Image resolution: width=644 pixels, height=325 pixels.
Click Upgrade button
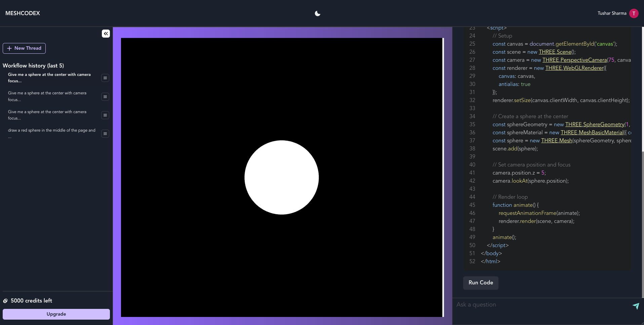click(56, 314)
